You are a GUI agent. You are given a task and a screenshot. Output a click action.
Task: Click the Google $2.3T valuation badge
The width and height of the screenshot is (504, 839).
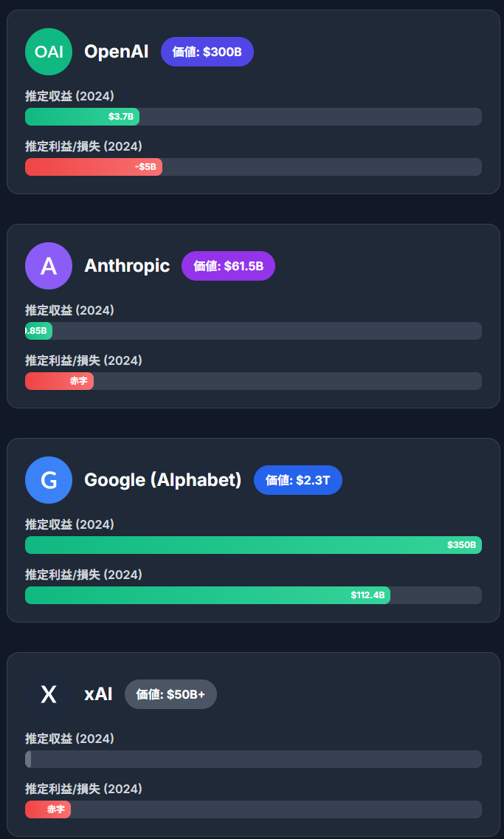pyautogui.click(x=297, y=480)
